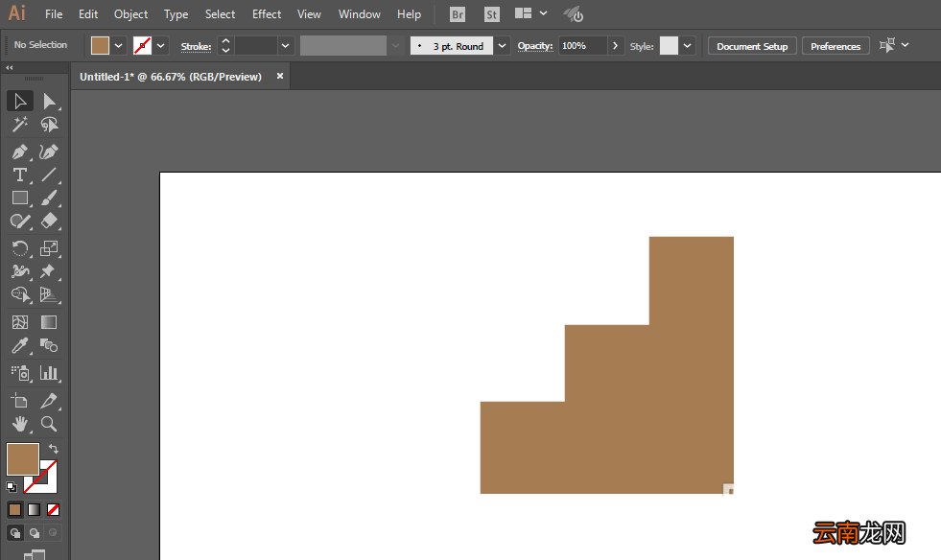Open the Type menu

(176, 13)
